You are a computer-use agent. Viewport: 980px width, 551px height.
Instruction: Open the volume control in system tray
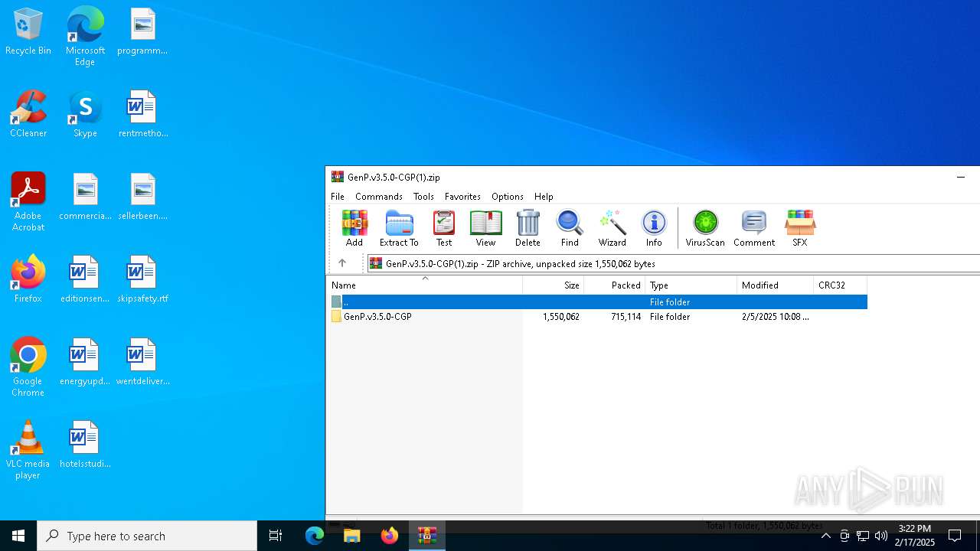pyautogui.click(x=881, y=536)
